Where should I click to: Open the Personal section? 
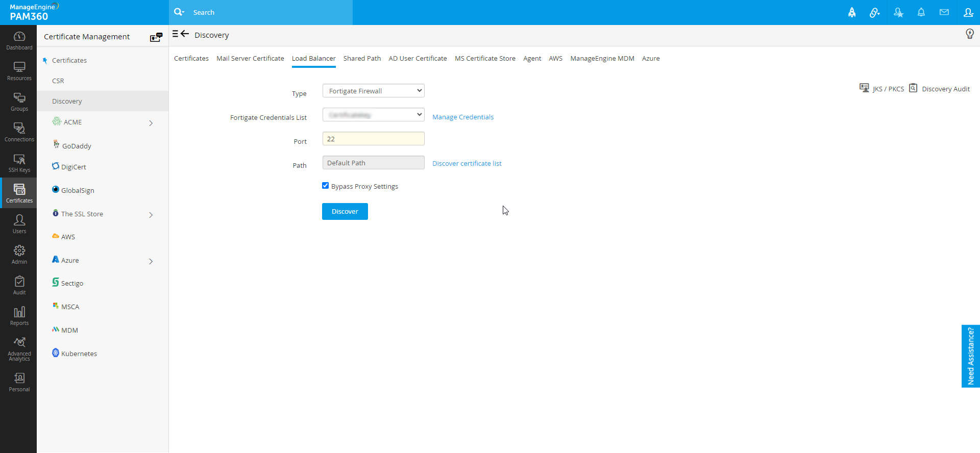[x=19, y=382]
